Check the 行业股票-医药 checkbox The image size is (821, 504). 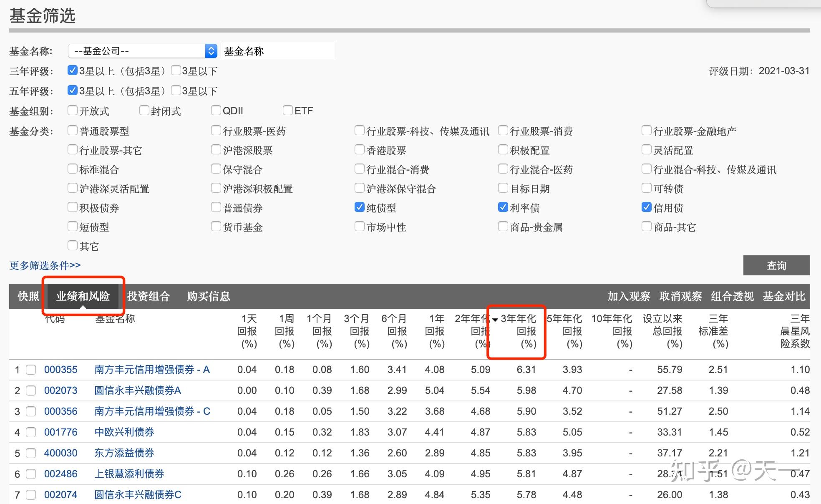216,130
